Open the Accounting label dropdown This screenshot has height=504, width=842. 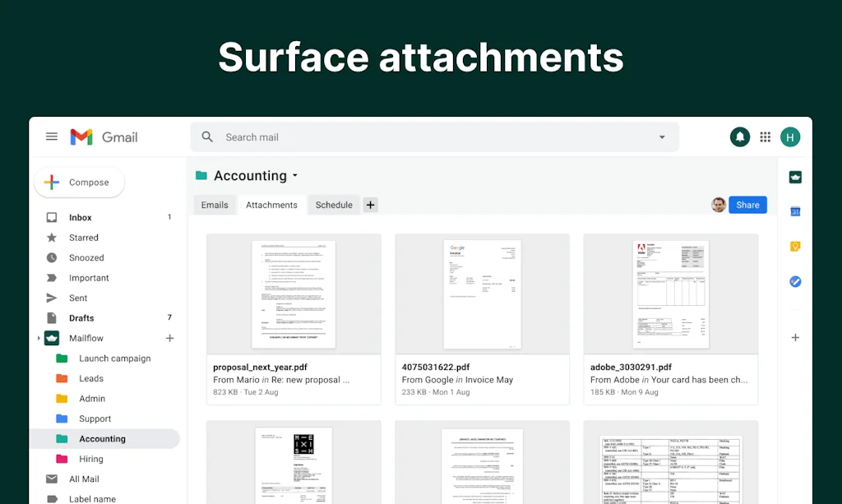pyautogui.click(x=294, y=175)
